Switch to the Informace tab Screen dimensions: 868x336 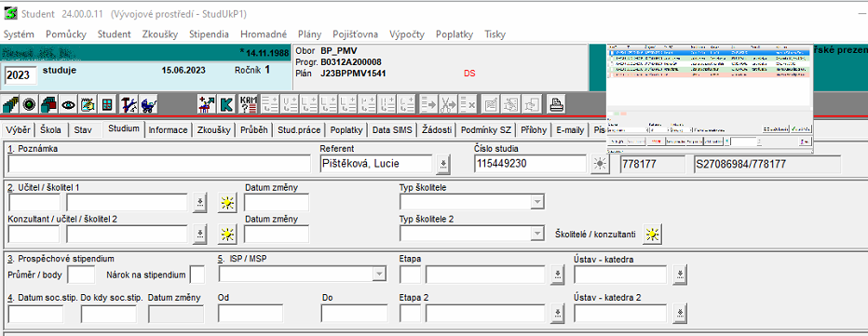click(168, 130)
